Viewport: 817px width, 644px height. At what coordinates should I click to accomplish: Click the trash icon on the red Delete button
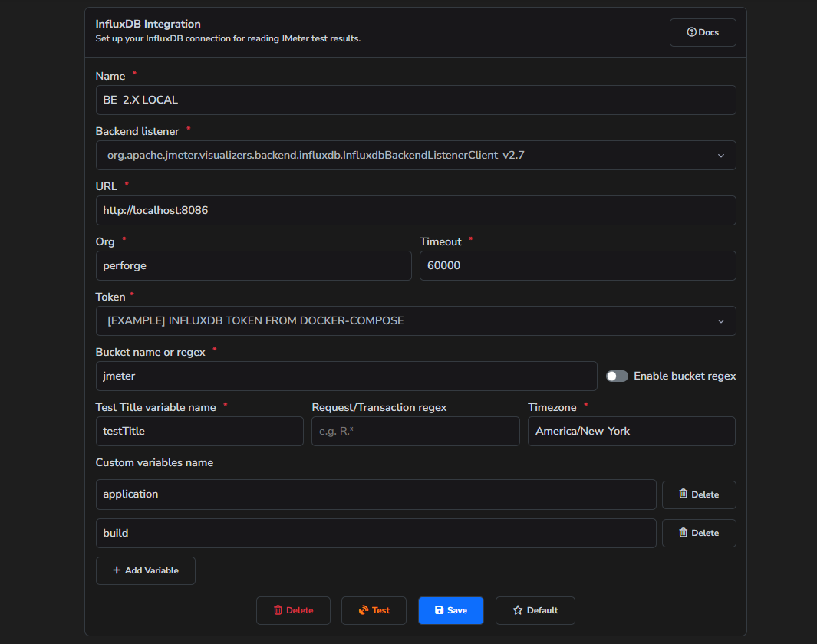point(278,610)
